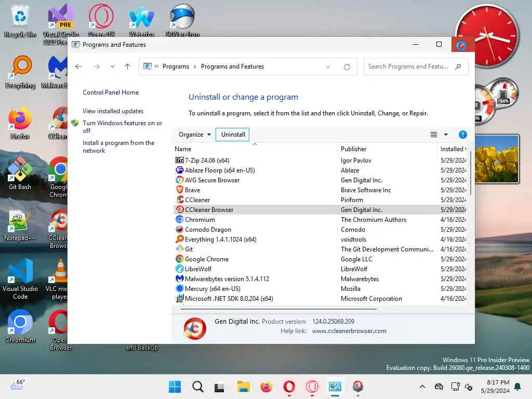This screenshot has height=399, width=532.
Task: Open File Explorer from taskbar
Action: tap(243, 387)
